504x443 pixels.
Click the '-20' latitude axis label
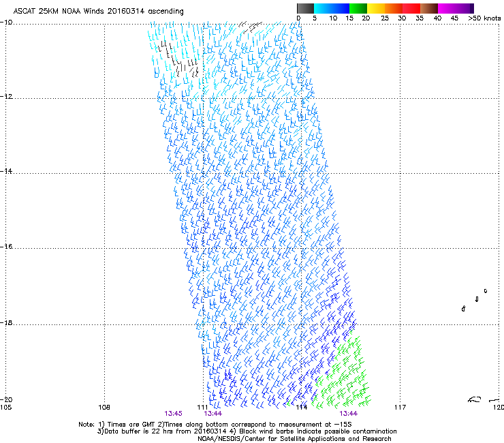point(6,399)
